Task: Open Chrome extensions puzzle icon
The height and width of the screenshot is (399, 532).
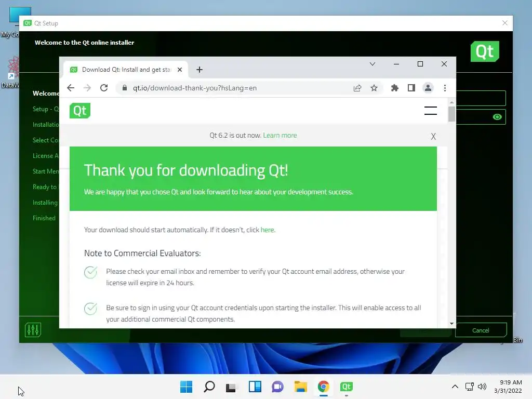Action: click(395, 88)
